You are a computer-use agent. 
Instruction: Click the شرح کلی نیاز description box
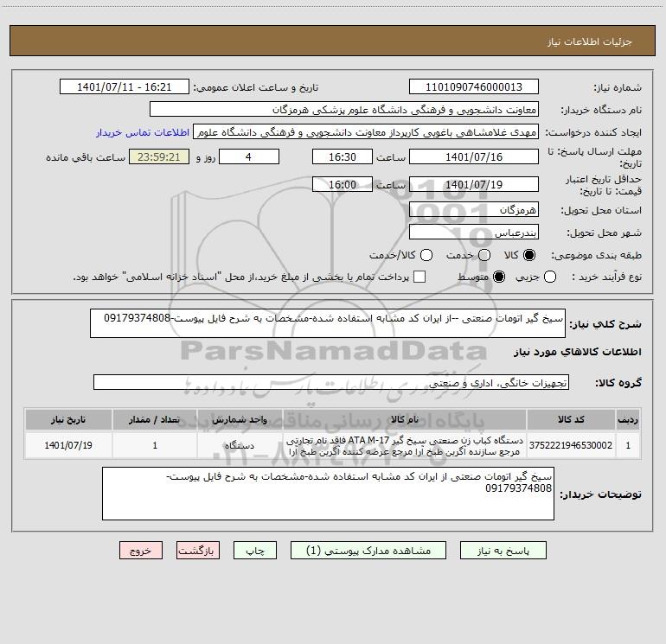[328, 323]
